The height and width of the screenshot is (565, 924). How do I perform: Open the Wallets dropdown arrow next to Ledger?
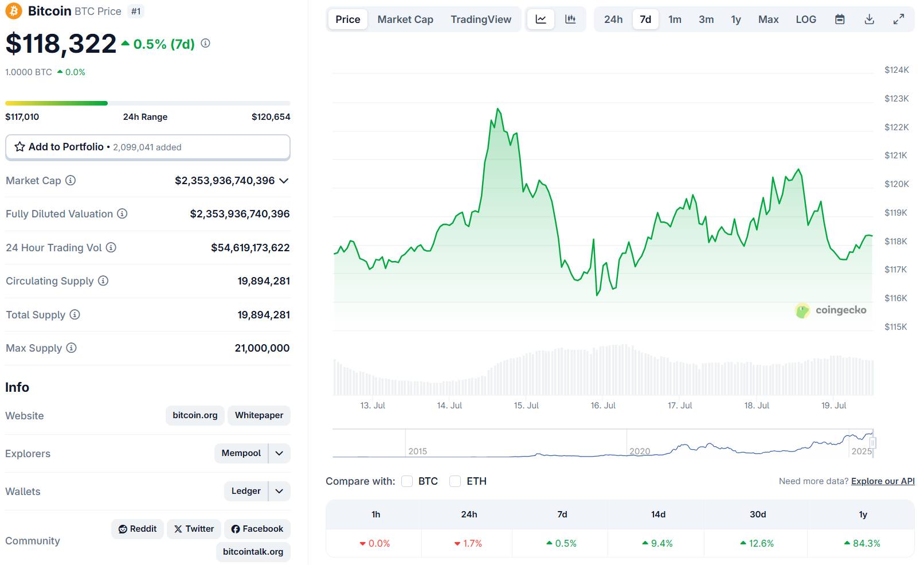coord(279,491)
